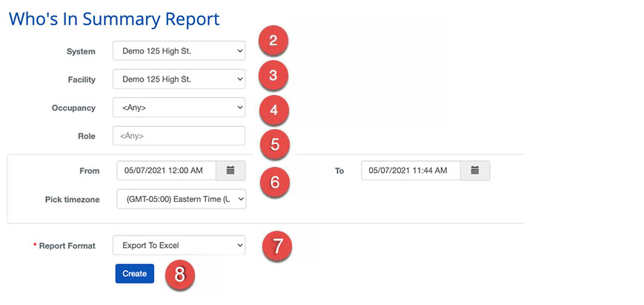Viewport: 644px width, 305px height.
Task: Focus the To date-time field
Action: 411,171
